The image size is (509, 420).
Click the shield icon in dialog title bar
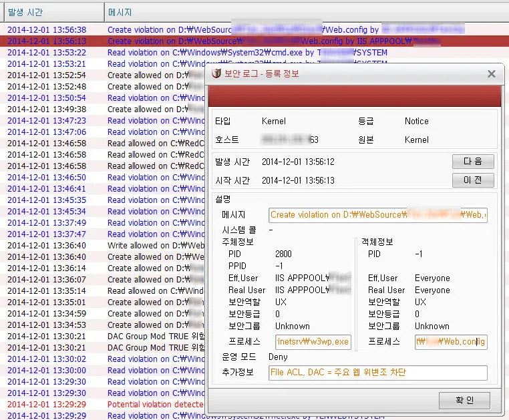coord(217,74)
